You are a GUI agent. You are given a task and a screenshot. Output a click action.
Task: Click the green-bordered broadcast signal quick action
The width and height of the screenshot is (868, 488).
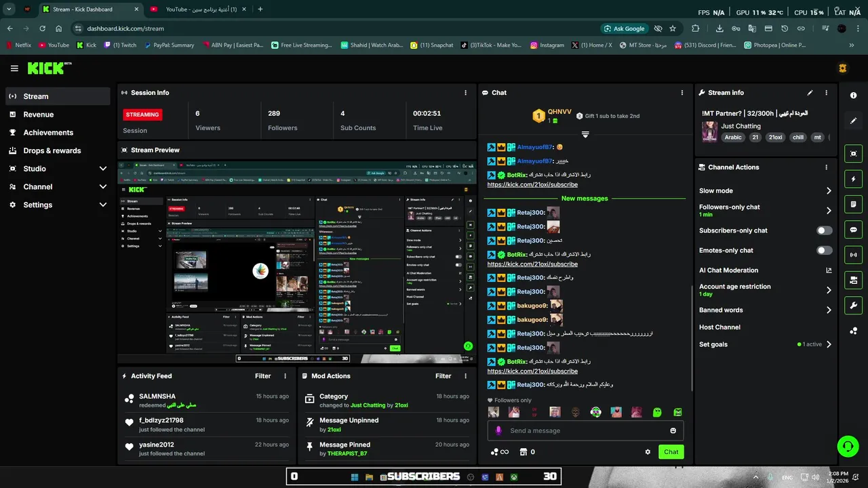click(853, 255)
